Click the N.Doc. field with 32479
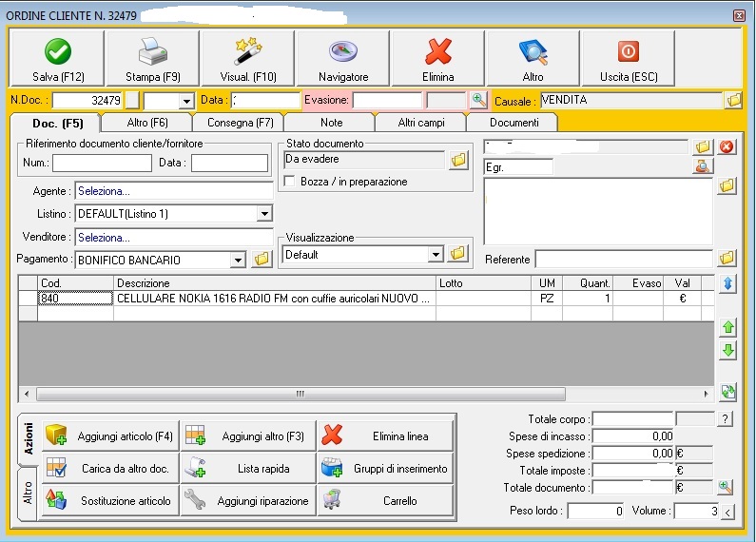 point(87,100)
